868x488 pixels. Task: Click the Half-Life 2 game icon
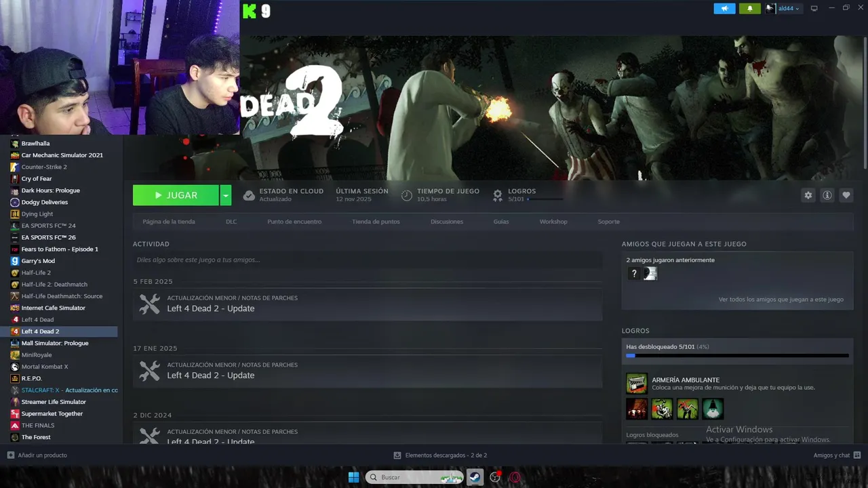coord(15,272)
